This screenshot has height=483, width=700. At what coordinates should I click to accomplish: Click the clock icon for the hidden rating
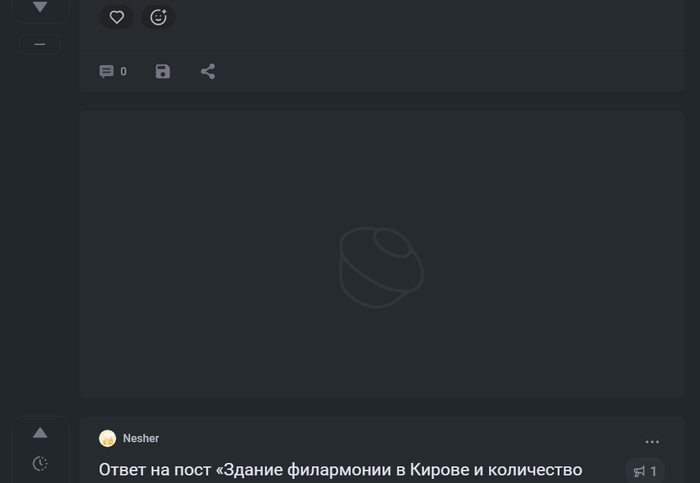click(40, 463)
